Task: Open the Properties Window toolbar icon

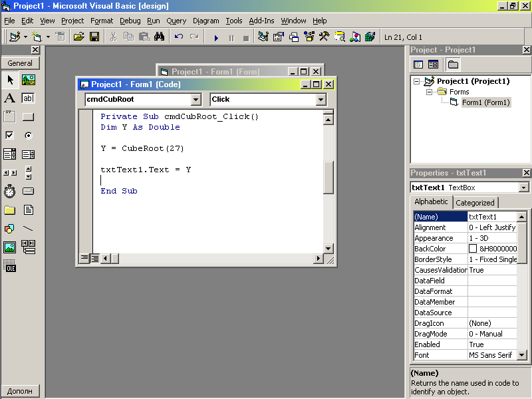Action: point(278,37)
